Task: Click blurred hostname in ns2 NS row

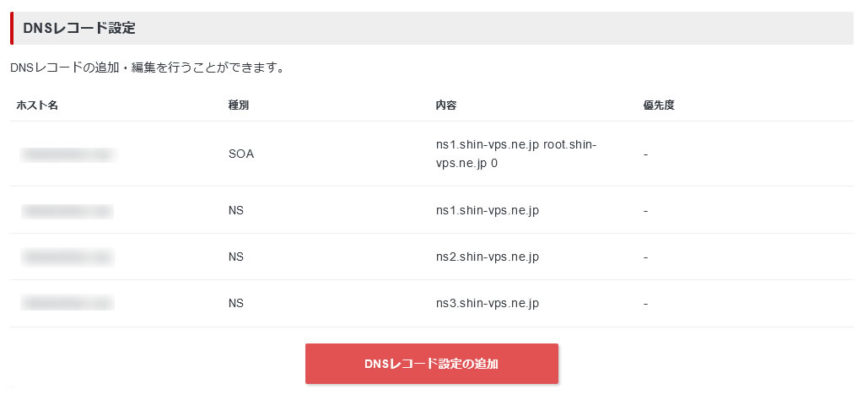Action: point(68,257)
